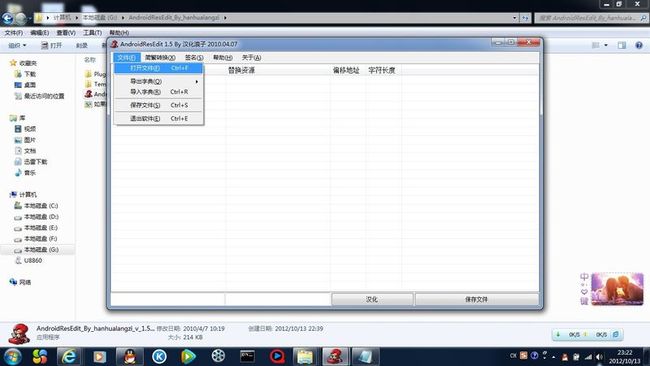Select 视频 library
The height and width of the screenshot is (366, 650).
click(x=29, y=129)
